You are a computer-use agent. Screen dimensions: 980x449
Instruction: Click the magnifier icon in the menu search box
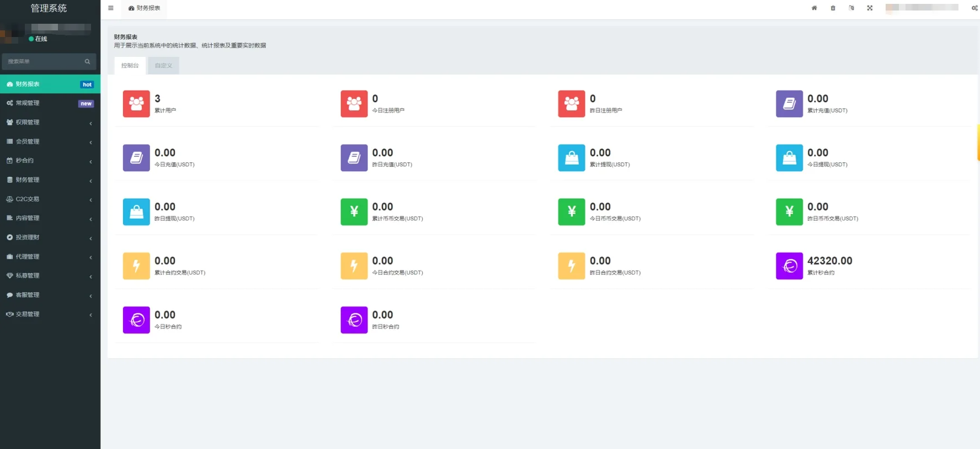pyautogui.click(x=87, y=61)
